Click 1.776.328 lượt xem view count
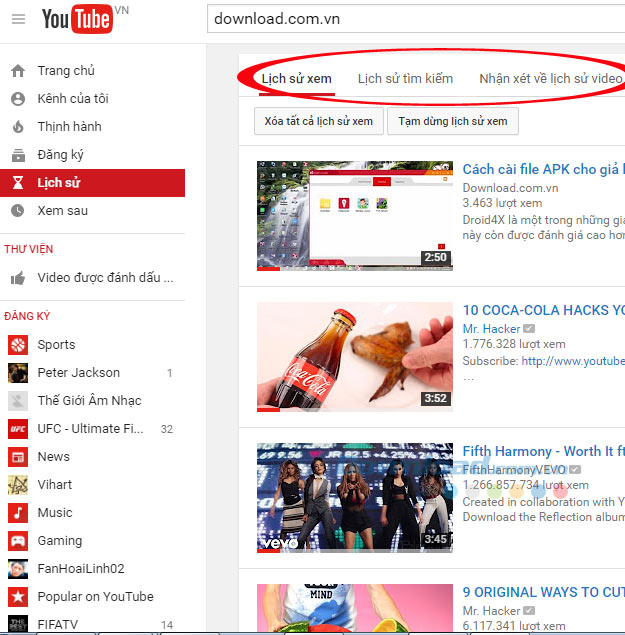The width and height of the screenshot is (625, 635). pyautogui.click(x=514, y=344)
